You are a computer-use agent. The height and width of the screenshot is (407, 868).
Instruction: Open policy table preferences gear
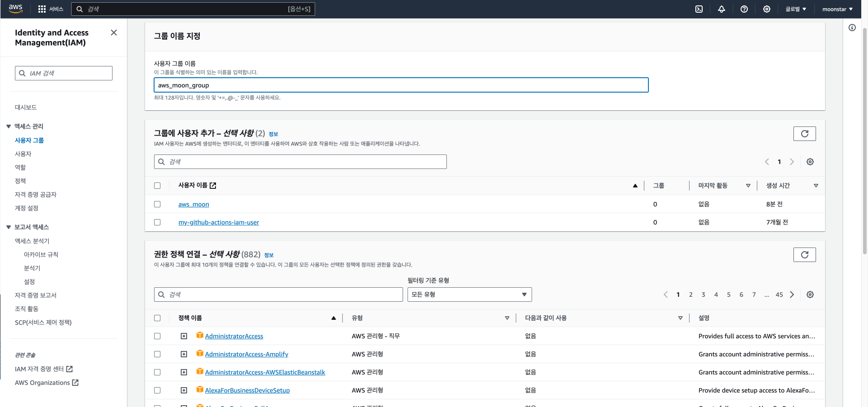coord(810,295)
